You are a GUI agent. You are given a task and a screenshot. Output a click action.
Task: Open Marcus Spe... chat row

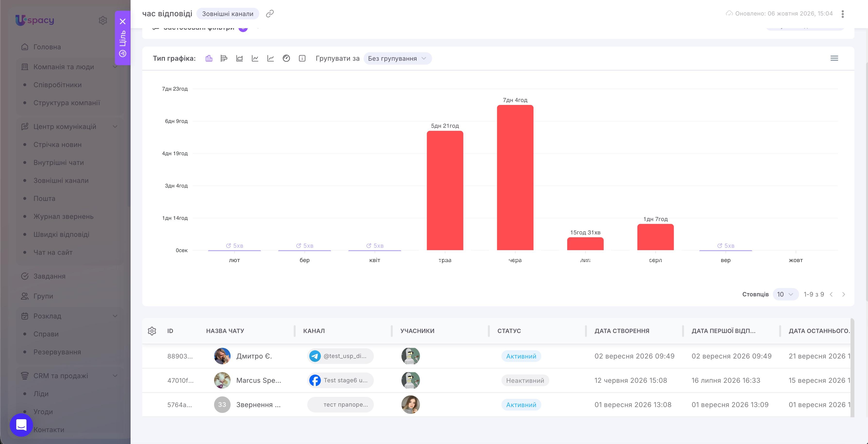pyautogui.click(x=496, y=380)
